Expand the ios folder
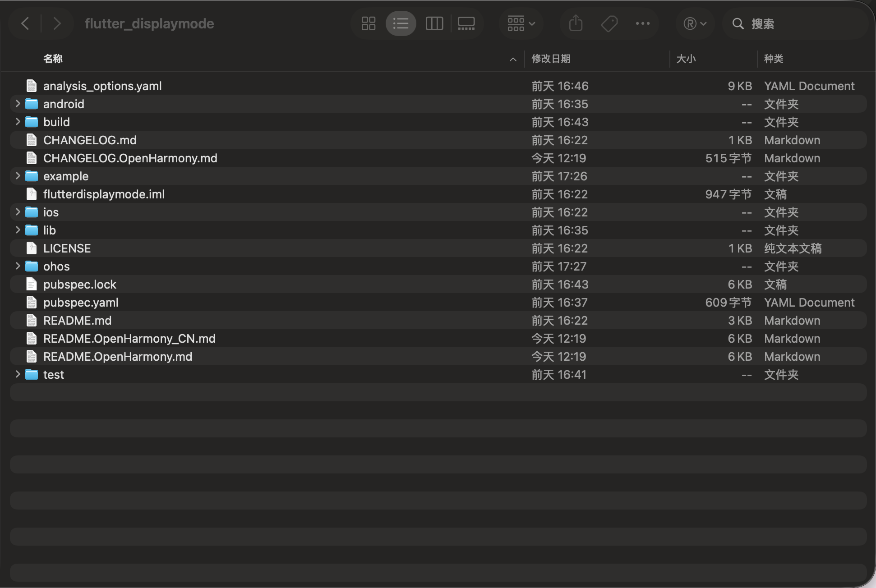Image resolution: width=876 pixels, height=588 pixels. click(x=18, y=212)
